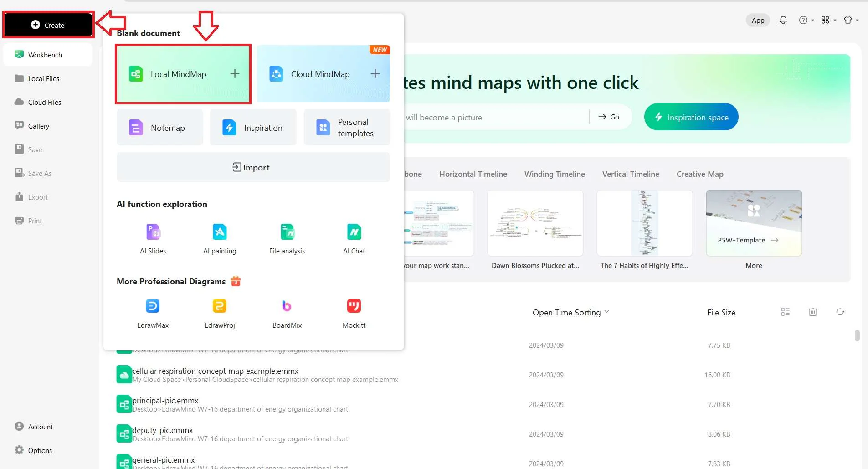Open the Workbench section
868x469 pixels.
pos(47,55)
